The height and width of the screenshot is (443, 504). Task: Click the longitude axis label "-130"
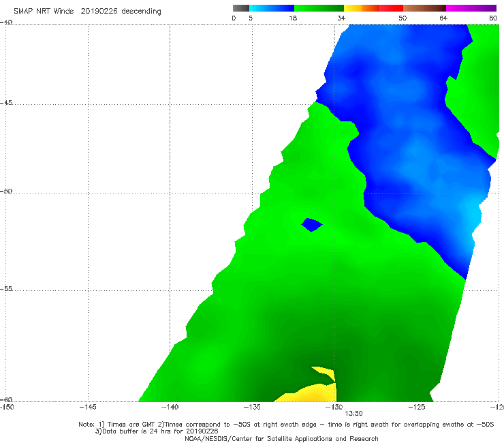[x=334, y=407]
